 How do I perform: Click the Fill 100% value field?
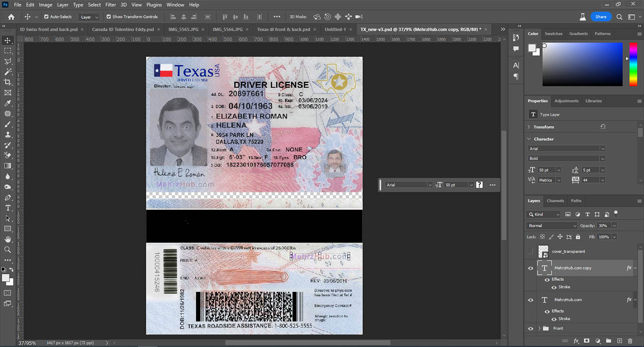[x=604, y=237]
